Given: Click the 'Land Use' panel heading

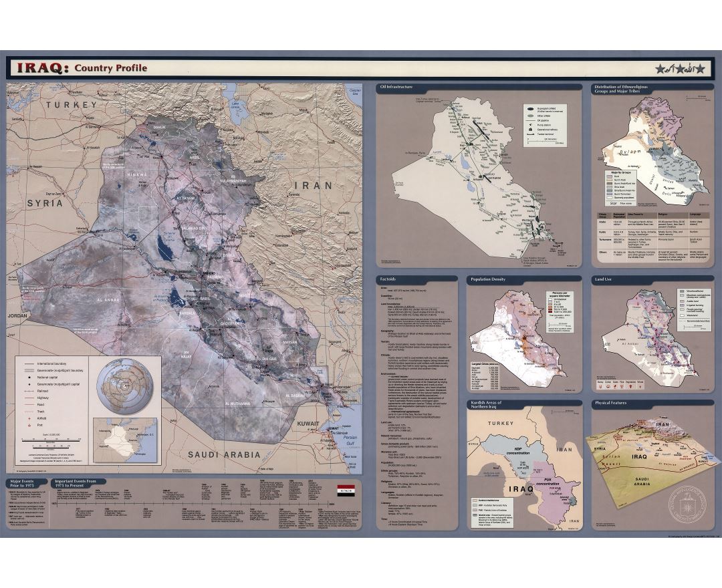Looking at the screenshot, I should click(x=603, y=279).
